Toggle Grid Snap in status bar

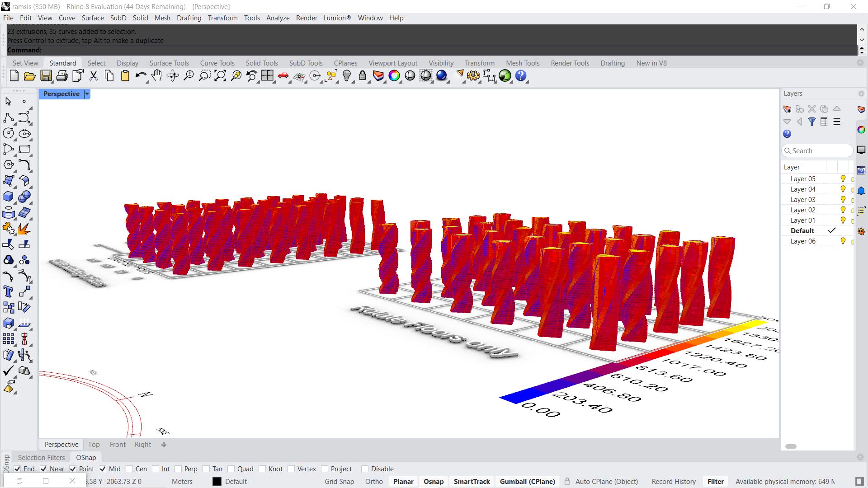click(x=339, y=482)
